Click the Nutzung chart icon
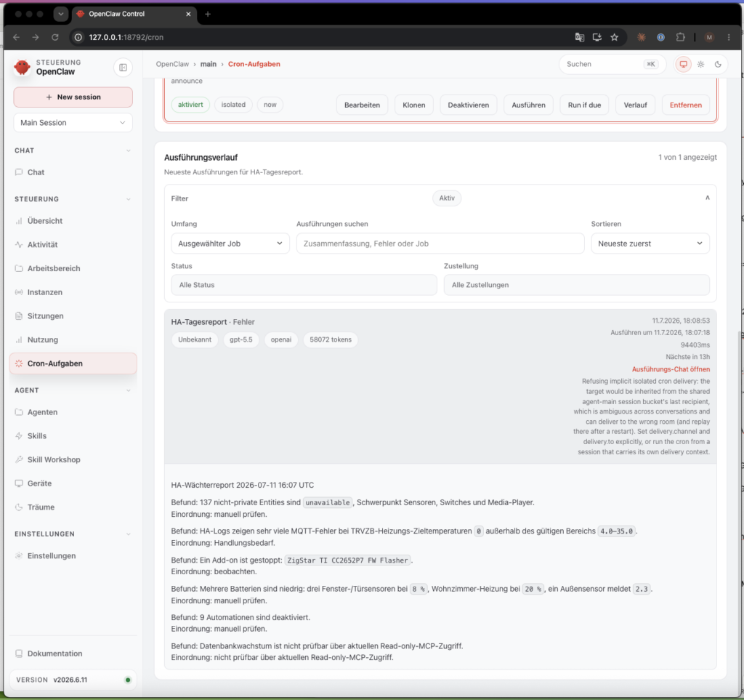This screenshot has width=744, height=700. click(18, 339)
